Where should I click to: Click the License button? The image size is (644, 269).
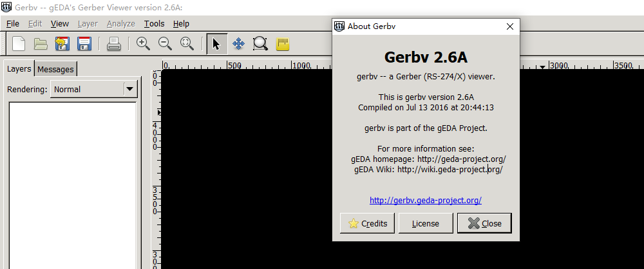point(426,223)
